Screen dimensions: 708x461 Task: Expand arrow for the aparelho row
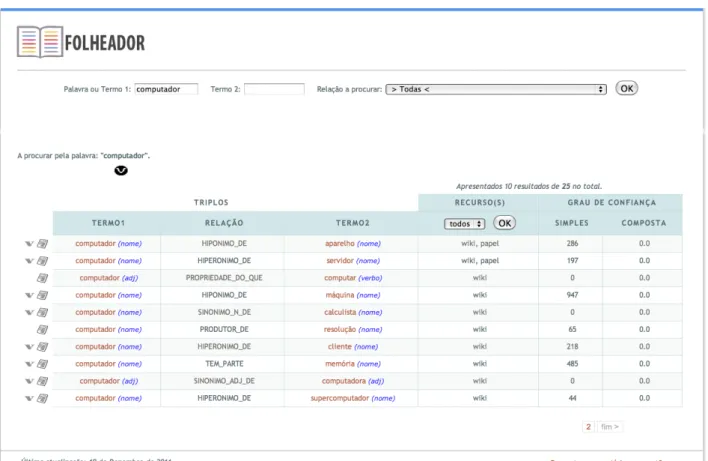pyautogui.click(x=29, y=244)
